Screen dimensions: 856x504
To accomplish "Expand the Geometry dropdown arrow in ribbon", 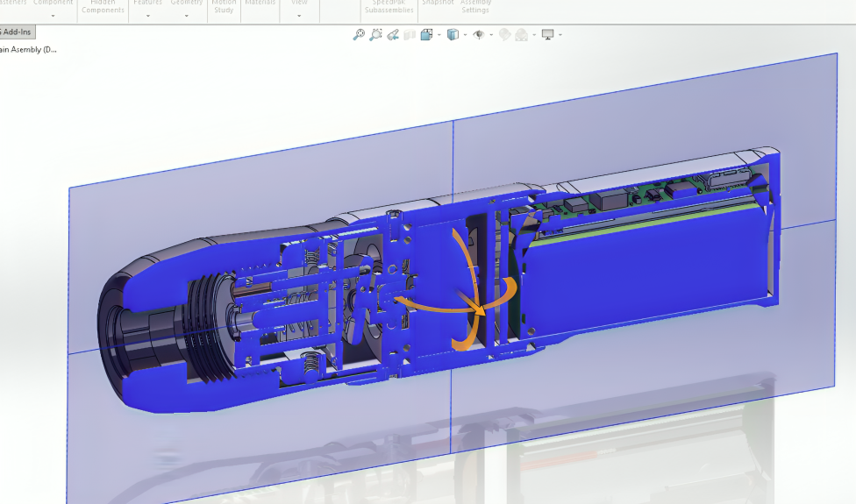I will [186, 16].
